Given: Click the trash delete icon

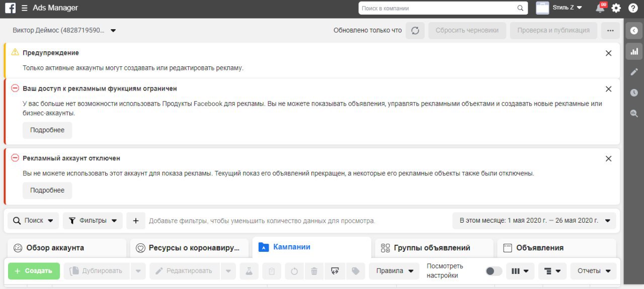Looking at the screenshot, I should coord(314,271).
